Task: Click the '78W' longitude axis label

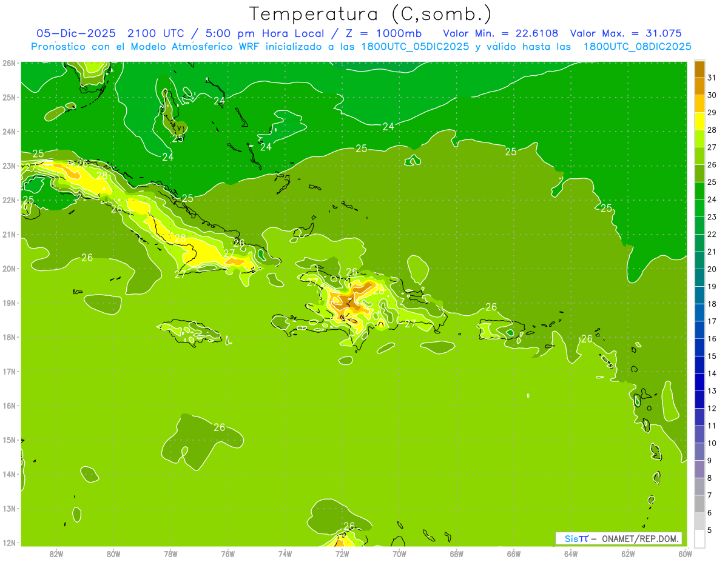Action: (170, 554)
